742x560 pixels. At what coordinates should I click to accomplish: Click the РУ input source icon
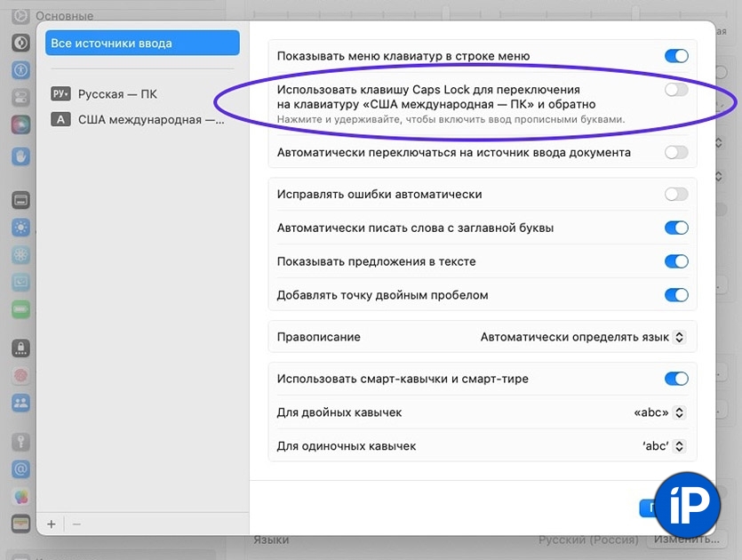pyautogui.click(x=60, y=93)
